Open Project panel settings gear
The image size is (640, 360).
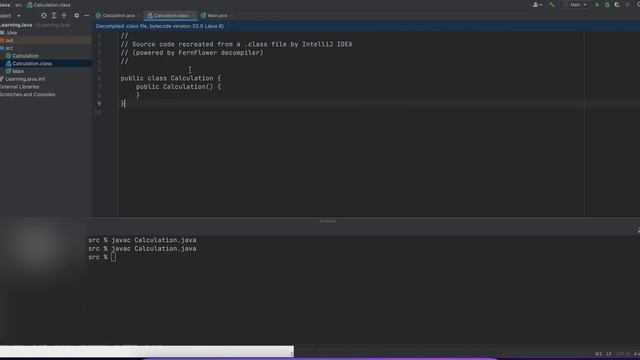pyautogui.click(x=76, y=16)
